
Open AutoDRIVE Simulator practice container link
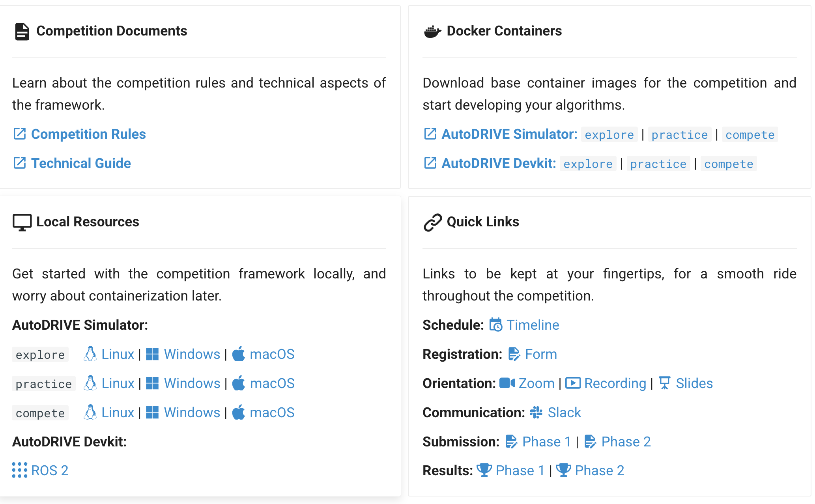[x=679, y=135]
